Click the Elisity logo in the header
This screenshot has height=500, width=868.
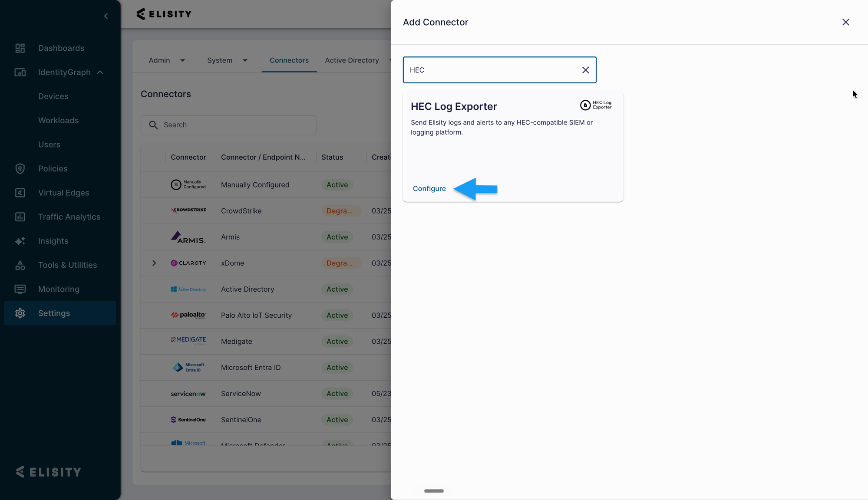(x=164, y=14)
